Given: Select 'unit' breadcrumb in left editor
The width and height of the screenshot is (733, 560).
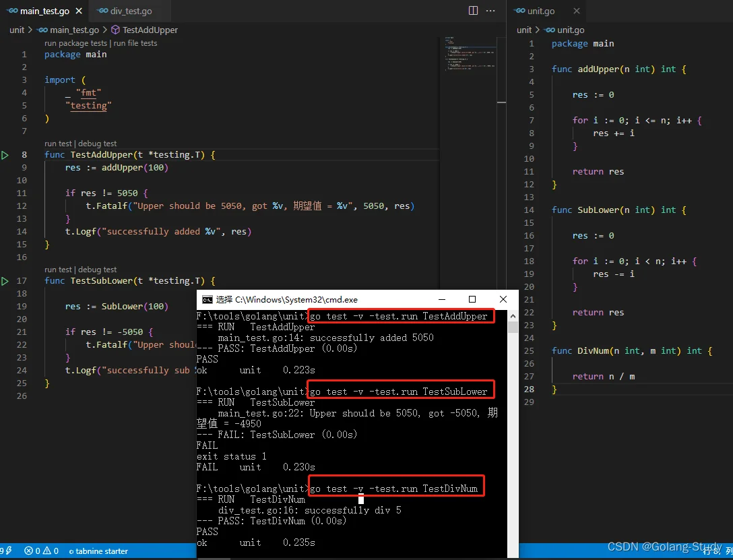Looking at the screenshot, I should [x=17, y=30].
